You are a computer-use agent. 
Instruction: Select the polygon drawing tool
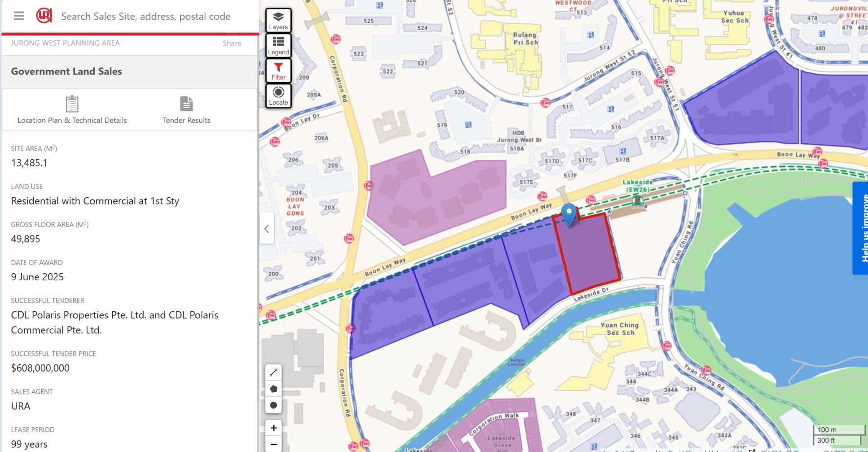[x=273, y=389]
